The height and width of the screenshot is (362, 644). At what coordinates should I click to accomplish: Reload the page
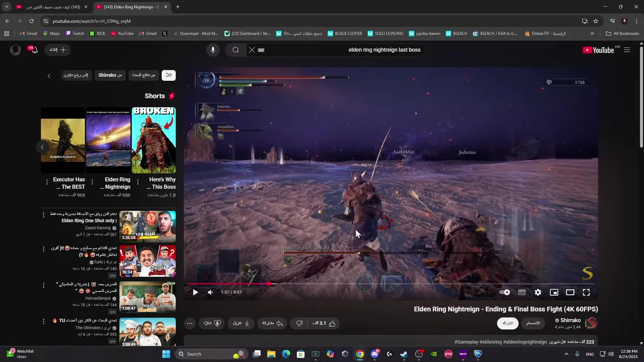coord(31,21)
